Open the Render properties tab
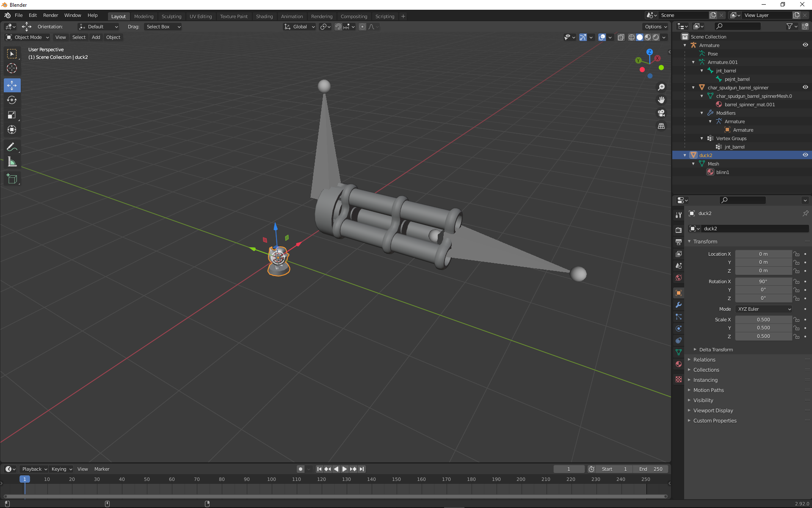The height and width of the screenshot is (508, 812). pyautogui.click(x=679, y=230)
